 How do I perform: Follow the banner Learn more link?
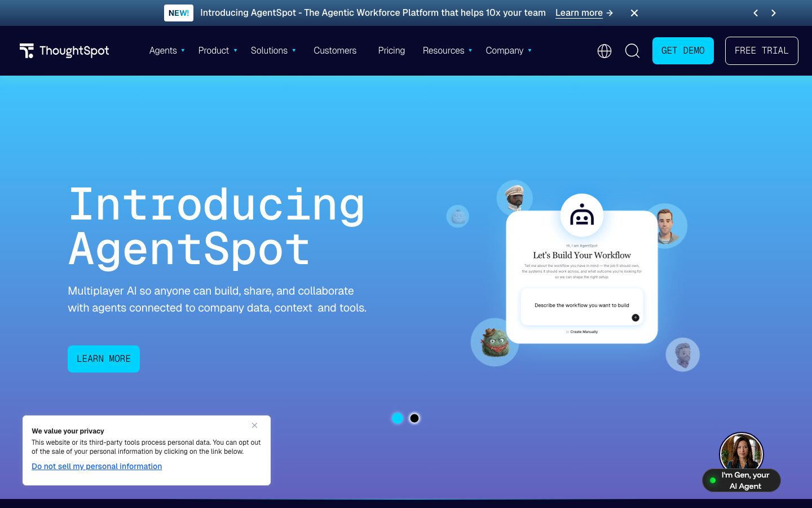point(584,13)
